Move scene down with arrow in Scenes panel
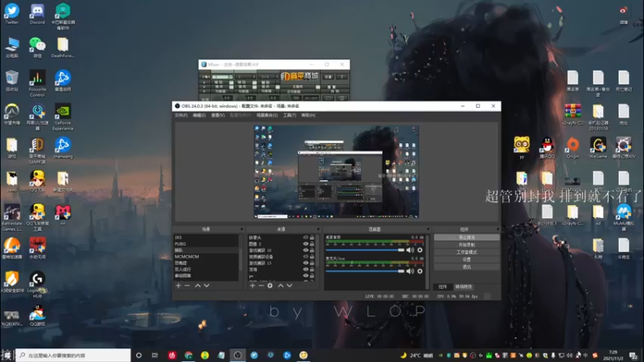 pos(207,286)
